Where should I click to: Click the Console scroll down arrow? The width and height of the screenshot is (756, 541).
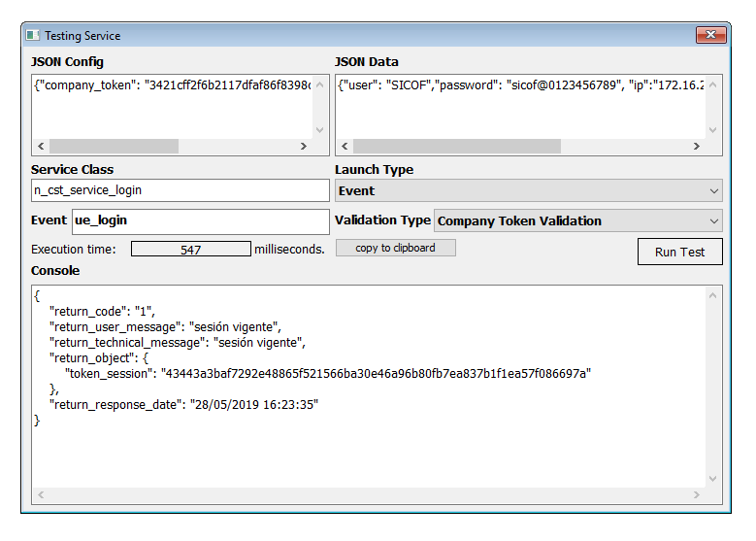coord(714,479)
